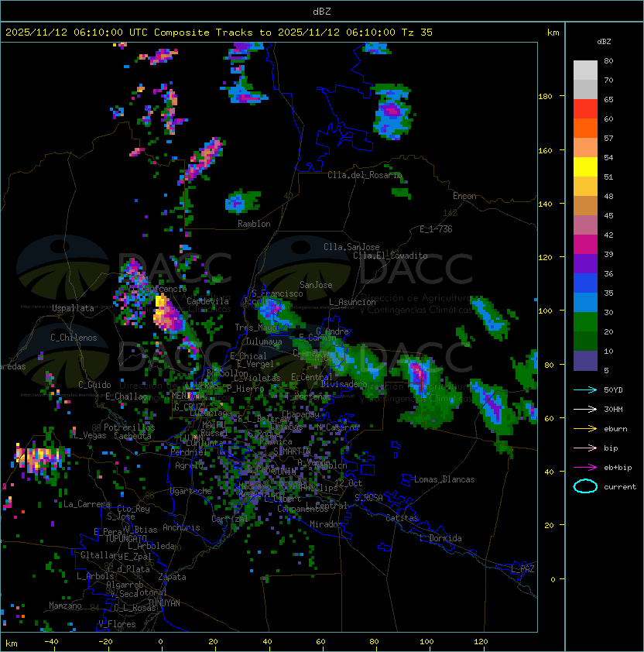
Task: Click the 'dBZ' heading above the color scale
Action: [604, 42]
